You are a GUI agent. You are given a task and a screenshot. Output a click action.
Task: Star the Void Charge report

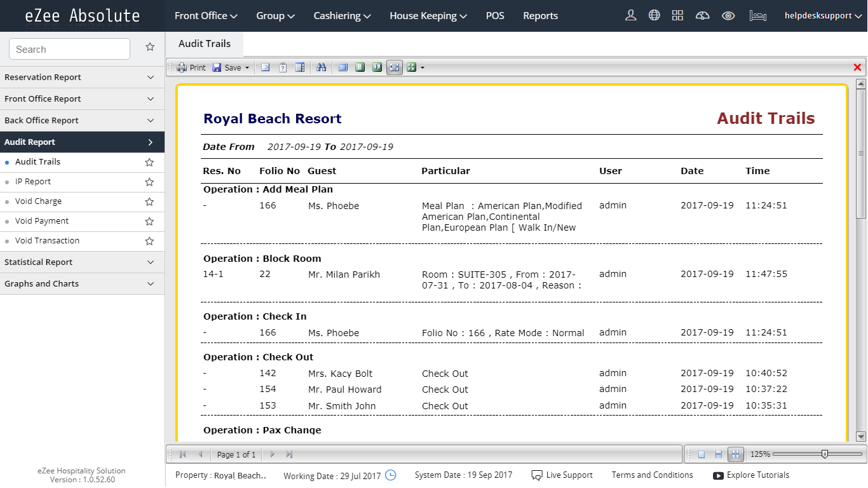pyautogui.click(x=149, y=201)
